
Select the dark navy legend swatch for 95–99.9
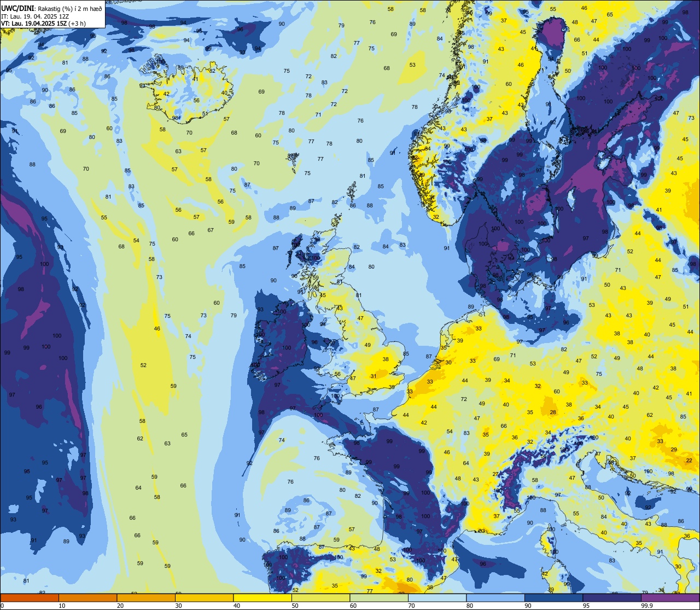point(612,597)
